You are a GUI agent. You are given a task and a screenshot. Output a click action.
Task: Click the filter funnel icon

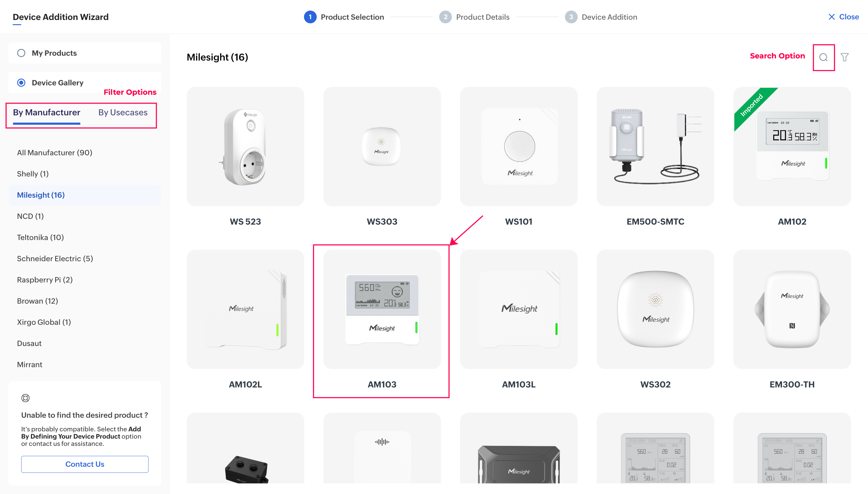click(x=845, y=57)
